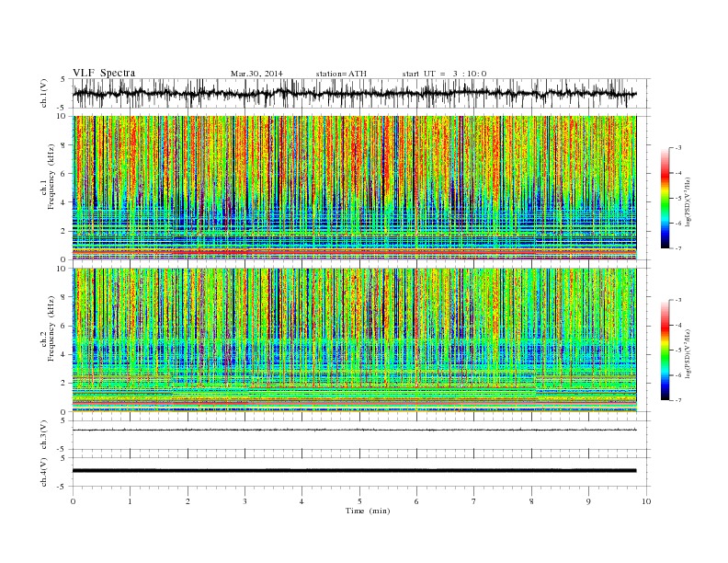
Task: Click the time tick label '9'
Action: point(588,501)
